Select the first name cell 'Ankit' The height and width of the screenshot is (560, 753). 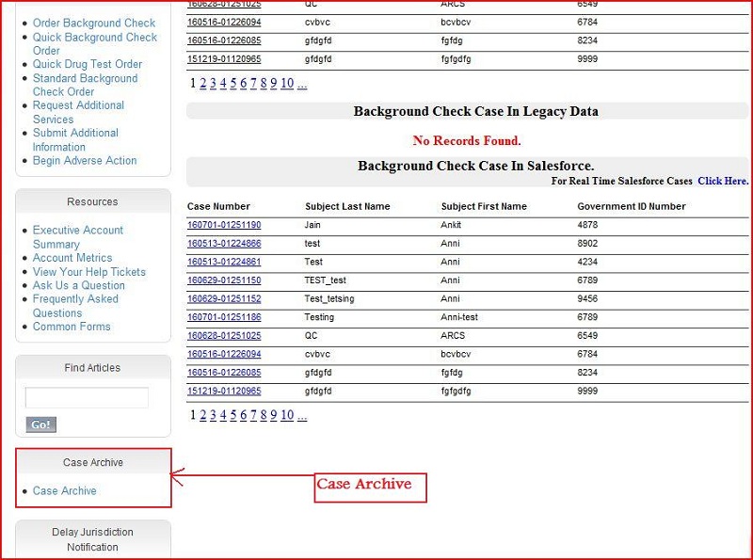(x=451, y=225)
